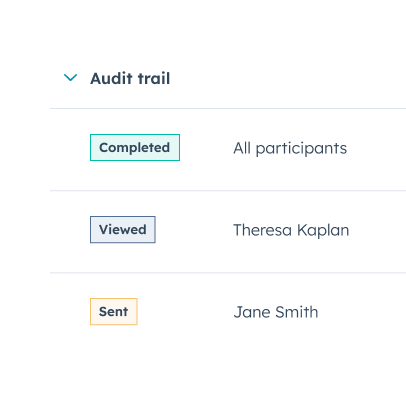Click the word trail in section heading

(154, 79)
